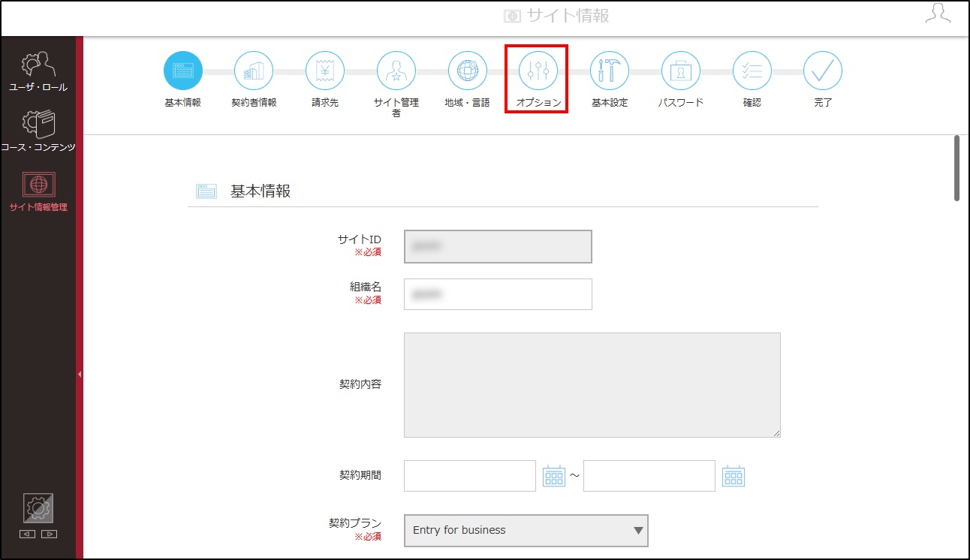Open the user profile icon at top right
970x560 pixels.
pos(938,15)
